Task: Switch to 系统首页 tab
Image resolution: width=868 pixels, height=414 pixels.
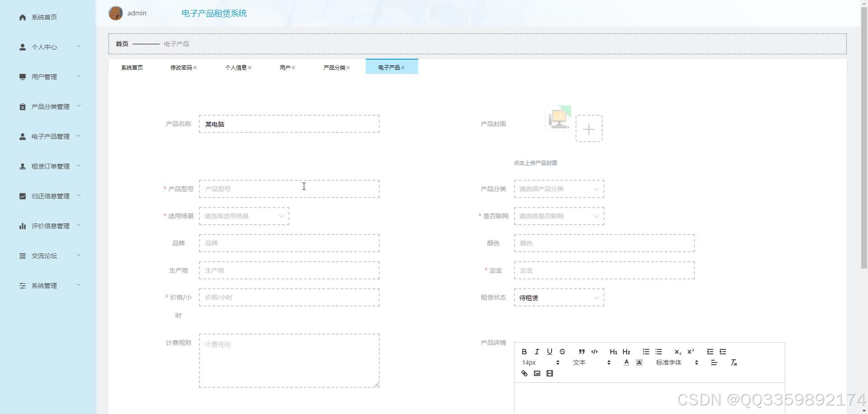Action: tap(132, 67)
